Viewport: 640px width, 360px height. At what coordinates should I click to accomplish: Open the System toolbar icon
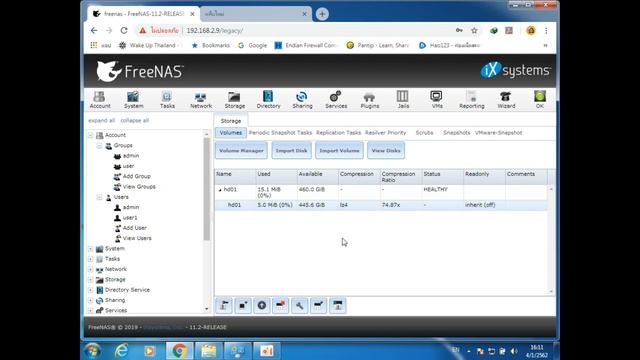click(x=133, y=100)
